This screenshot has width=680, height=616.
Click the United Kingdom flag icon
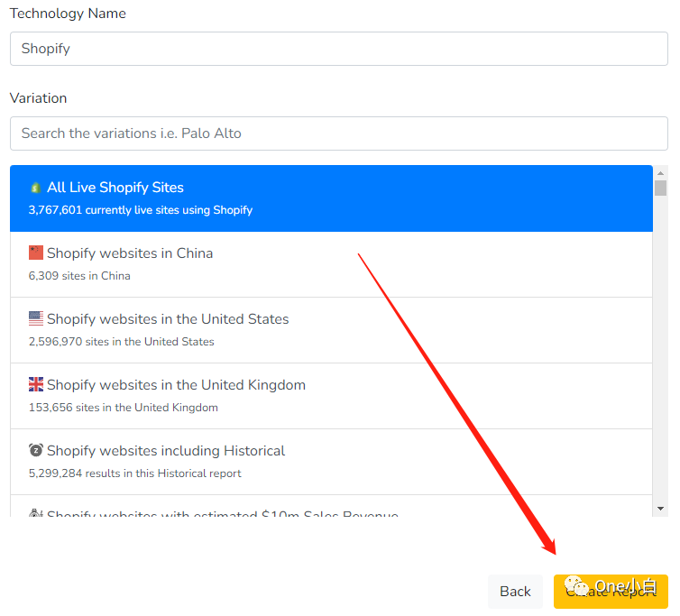pos(36,385)
